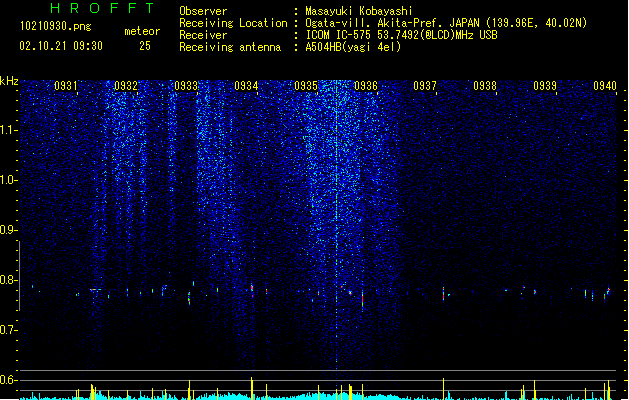Viewport: 629px width, 400px height.
Task: Click the HROFFT title text
Action: 102,8
